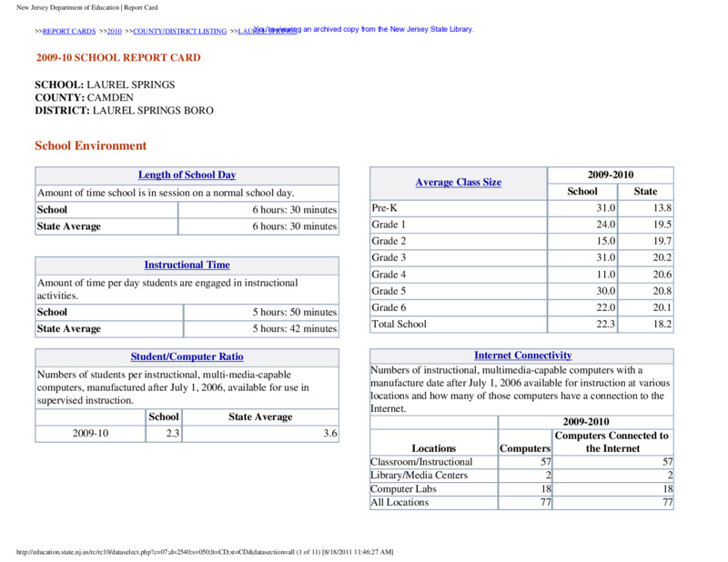Select the Total School state value '18.2'
The image size is (728, 562).
click(x=662, y=325)
